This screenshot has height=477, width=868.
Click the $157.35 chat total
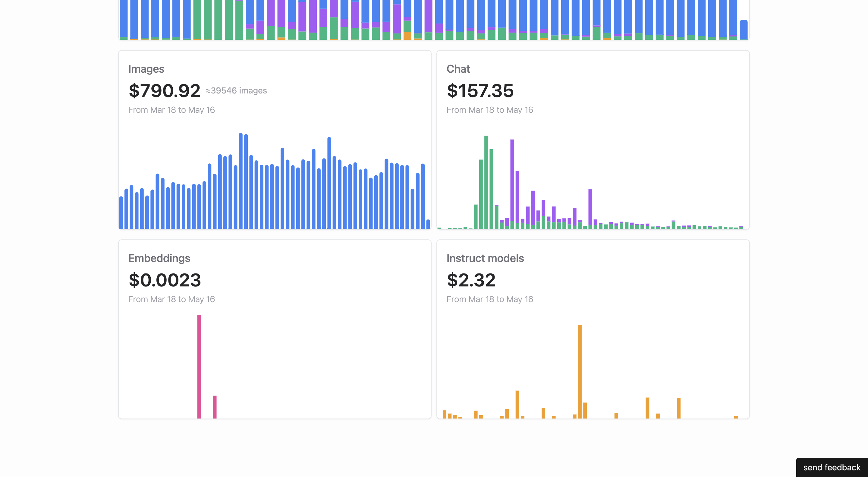point(480,91)
